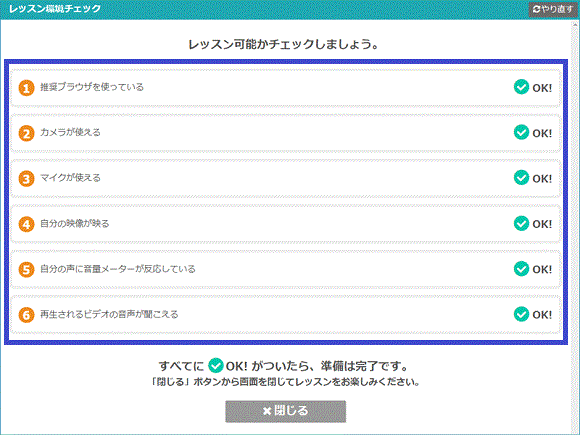Click the orange number 6 badge

point(26,315)
